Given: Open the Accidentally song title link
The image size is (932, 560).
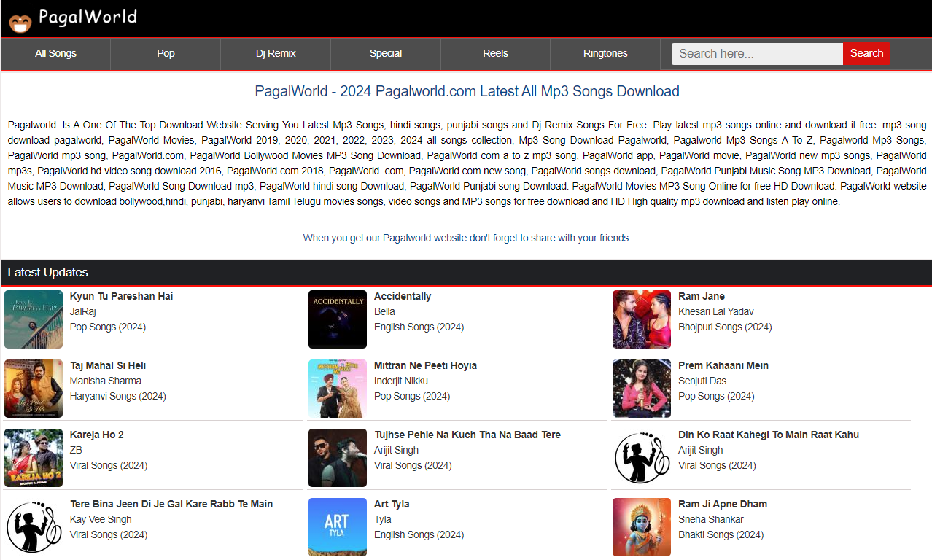Looking at the screenshot, I should pyautogui.click(x=403, y=296).
